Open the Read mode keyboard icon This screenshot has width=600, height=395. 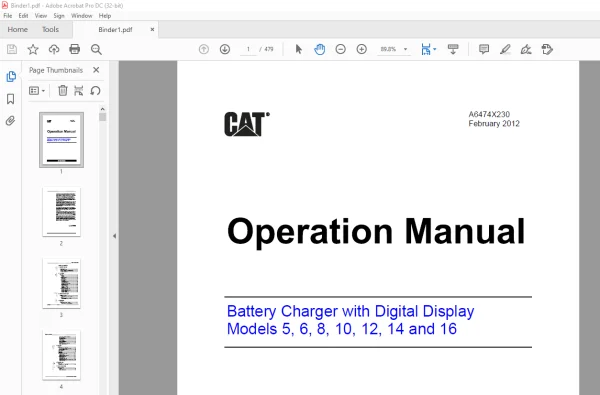pos(453,49)
